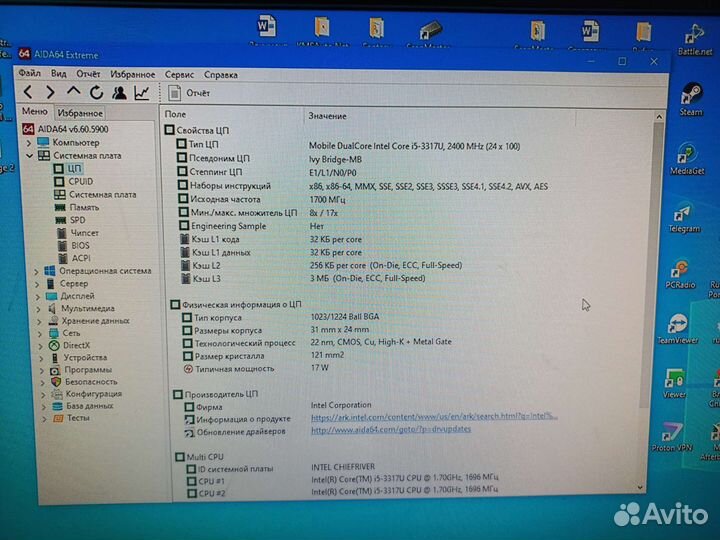This screenshot has height=540, width=720.
Task: Open the graph chart toolbar icon
Action: [141, 93]
